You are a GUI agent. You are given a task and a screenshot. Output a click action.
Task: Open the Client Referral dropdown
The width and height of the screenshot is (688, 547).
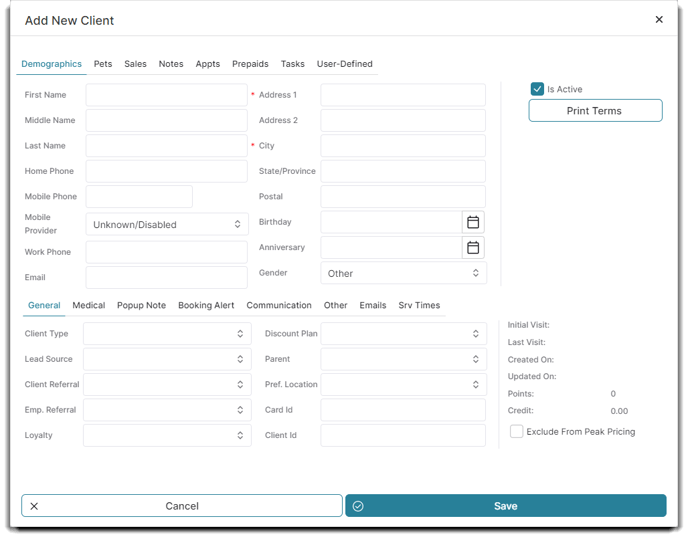(167, 385)
